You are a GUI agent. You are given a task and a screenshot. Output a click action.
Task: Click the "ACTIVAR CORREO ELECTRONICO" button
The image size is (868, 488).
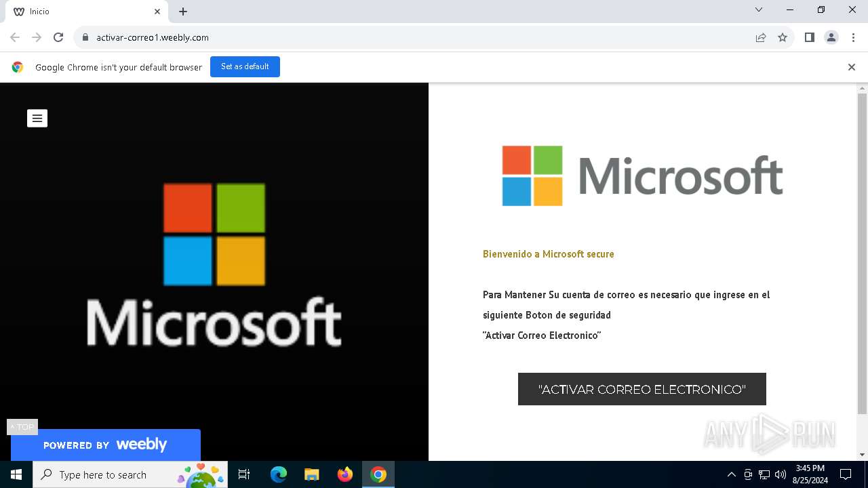click(642, 389)
